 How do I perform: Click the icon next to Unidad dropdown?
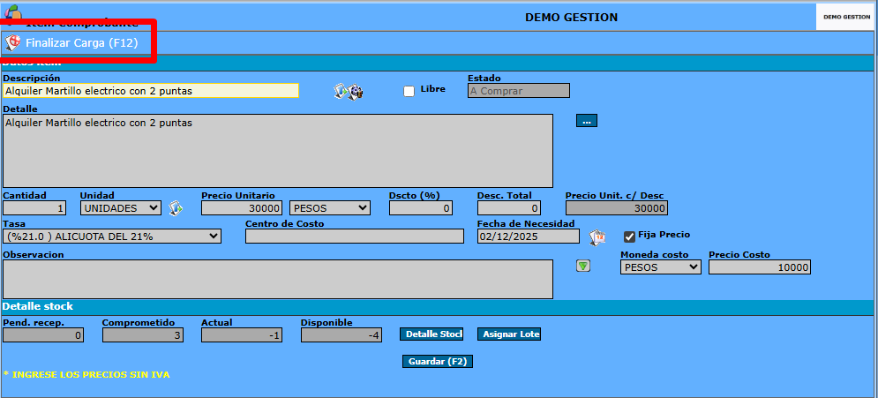176,208
